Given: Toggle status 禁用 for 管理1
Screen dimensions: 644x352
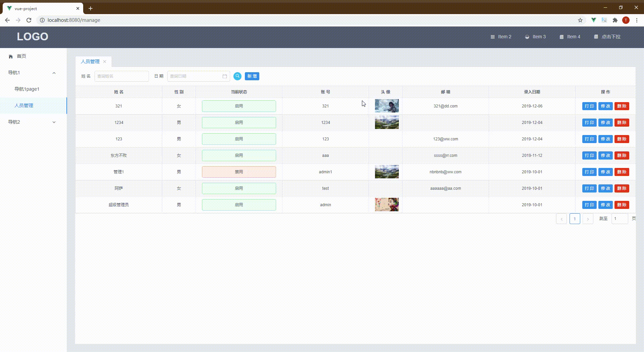Looking at the screenshot, I should (x=239, y=172).
